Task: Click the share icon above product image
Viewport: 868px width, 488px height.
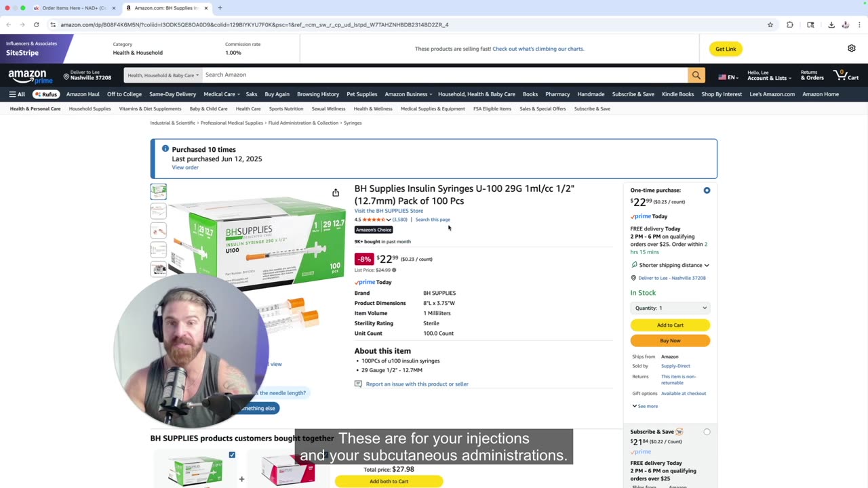Action: tap(336, 193)
